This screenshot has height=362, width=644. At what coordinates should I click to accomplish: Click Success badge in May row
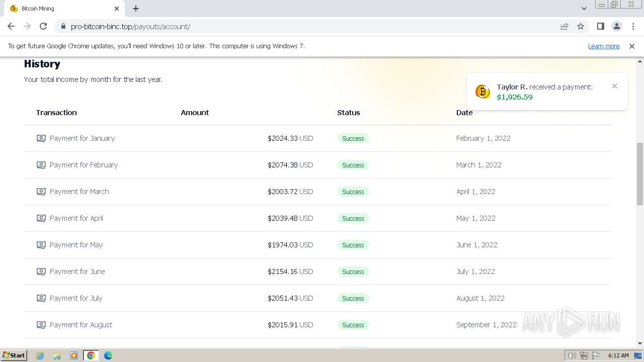pyautogui.click(x=353, y=245)
